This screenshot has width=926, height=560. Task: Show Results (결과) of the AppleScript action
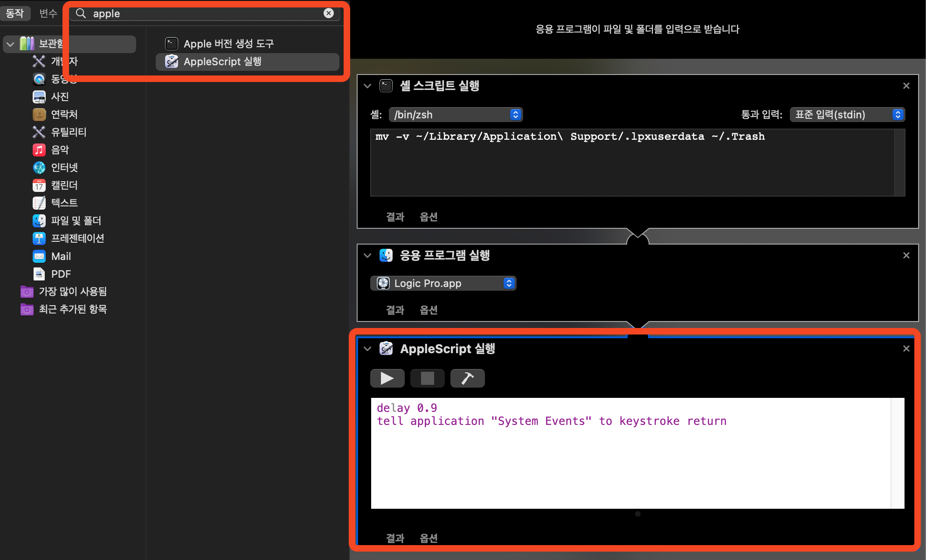tap(395, 538)
